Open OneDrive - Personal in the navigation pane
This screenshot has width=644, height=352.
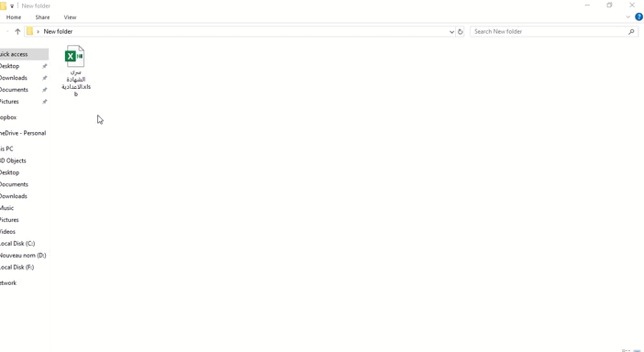coord(23,133)
